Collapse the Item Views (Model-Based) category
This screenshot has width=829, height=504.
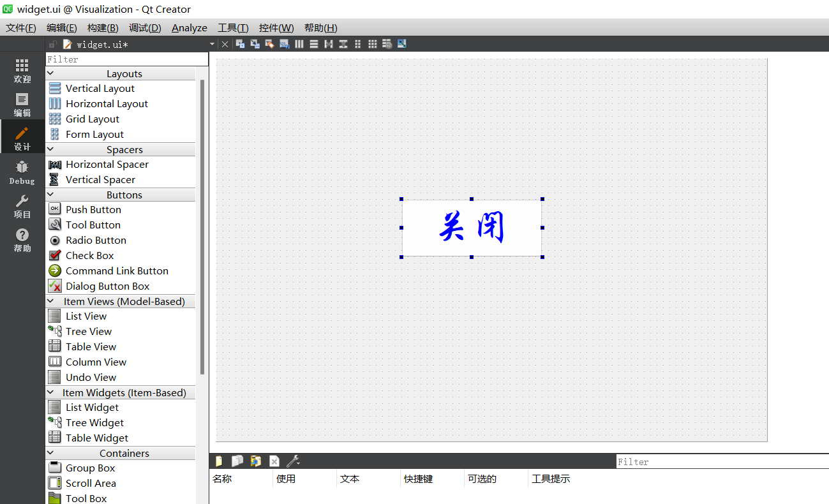50,301
